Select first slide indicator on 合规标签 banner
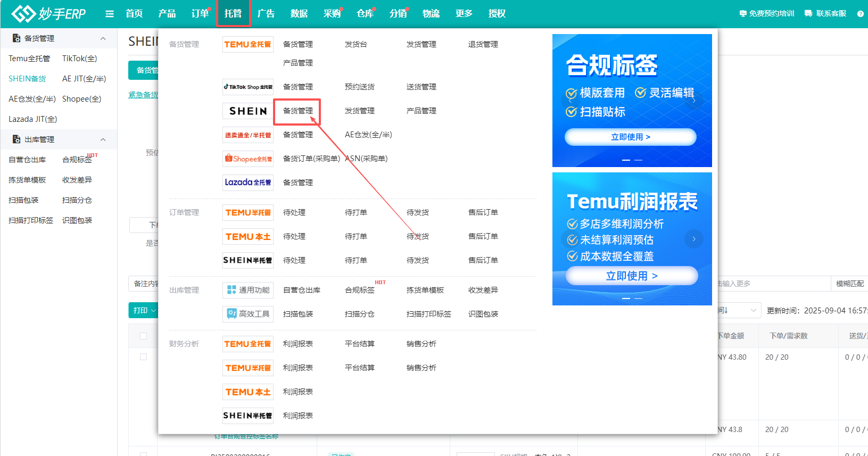This screenshot has width=868, height=456. pos(626,160)
